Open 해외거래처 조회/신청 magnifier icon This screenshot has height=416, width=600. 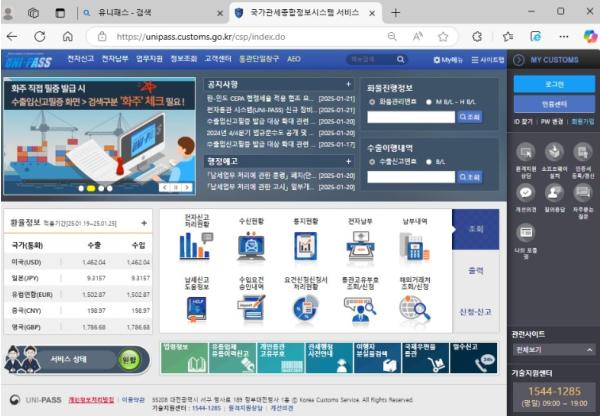point(413,308)
